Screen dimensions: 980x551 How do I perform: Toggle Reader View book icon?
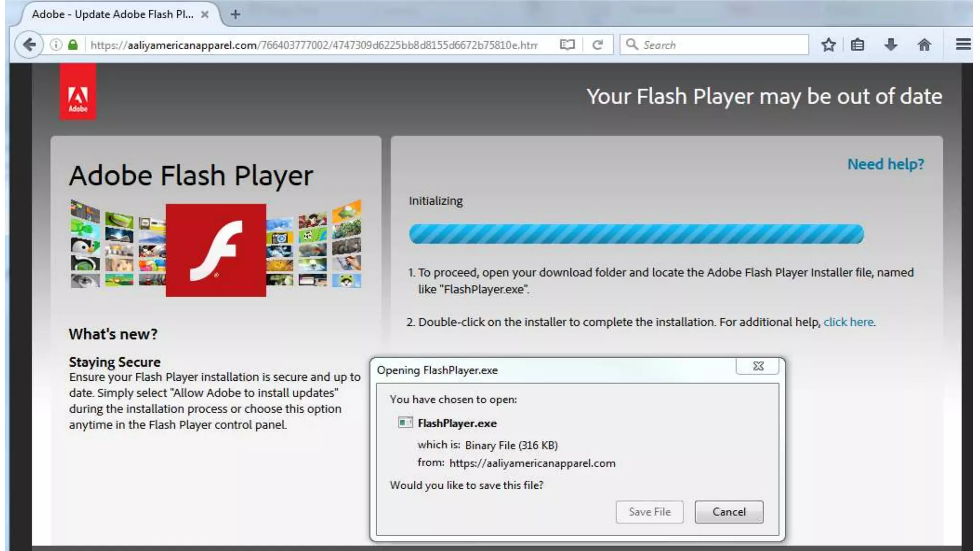point(567,45)
